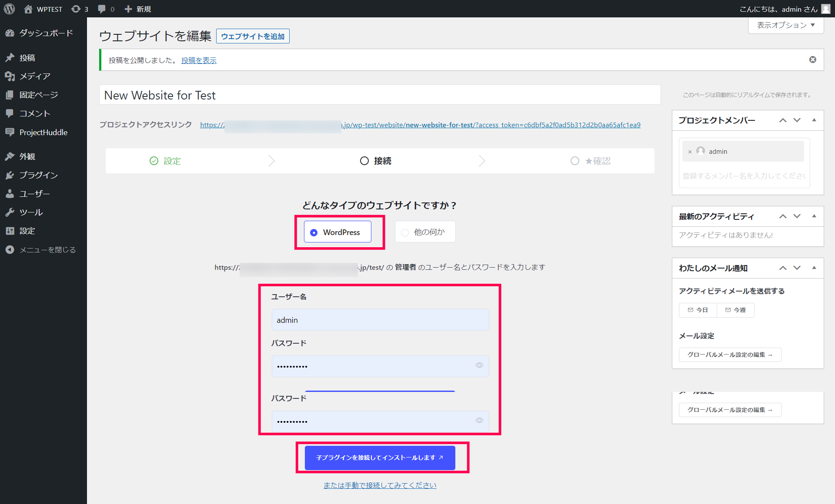Send 今日 activity email
This screenshot has width=835, height=504.
(698, 310)
